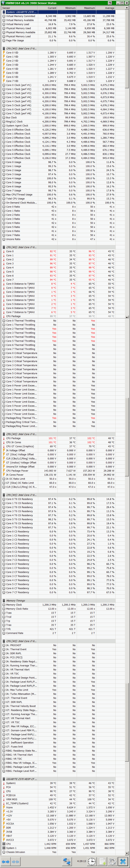Select the PCIEX16 temperature row

pyautogui.click(x=58, y=795)
